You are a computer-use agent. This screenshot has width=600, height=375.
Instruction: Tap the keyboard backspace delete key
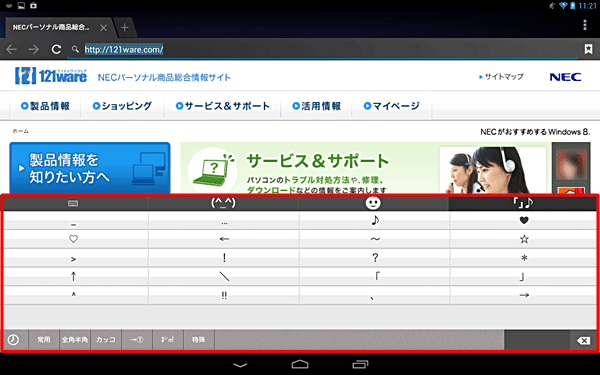click(x=583, y=340)
